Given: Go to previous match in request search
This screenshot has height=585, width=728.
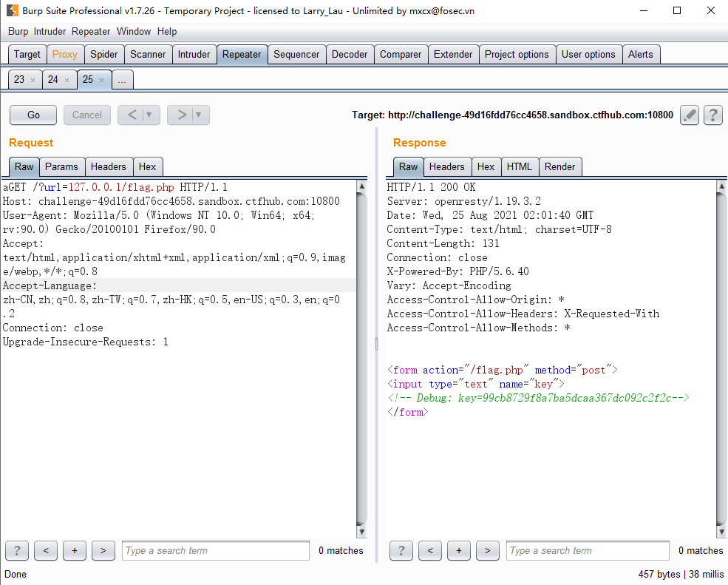Looking at the screenshot, I should click(46, 551).
